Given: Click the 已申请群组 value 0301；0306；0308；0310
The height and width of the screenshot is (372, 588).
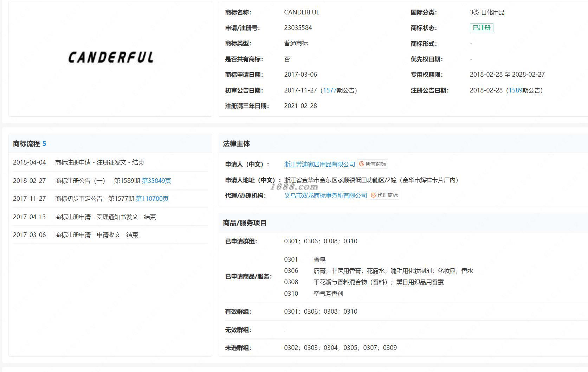Looking at the screenshot, I should coord(321,241).
